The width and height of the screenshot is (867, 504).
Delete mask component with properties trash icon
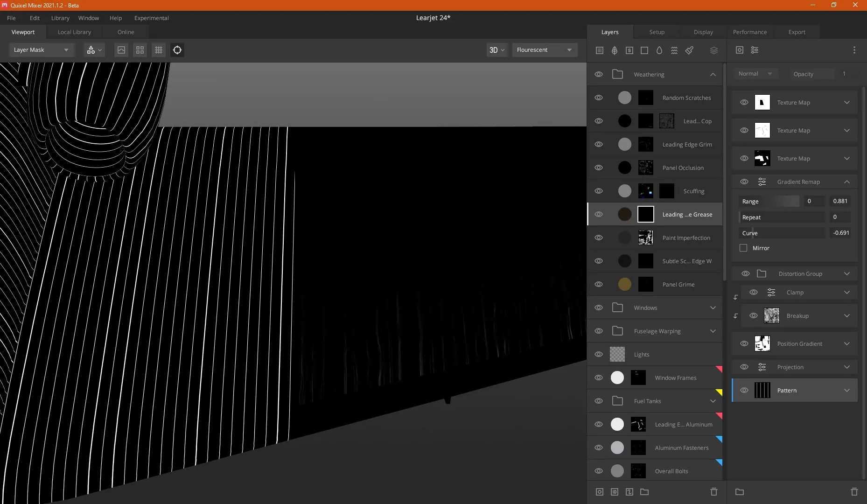coord(854,492)
